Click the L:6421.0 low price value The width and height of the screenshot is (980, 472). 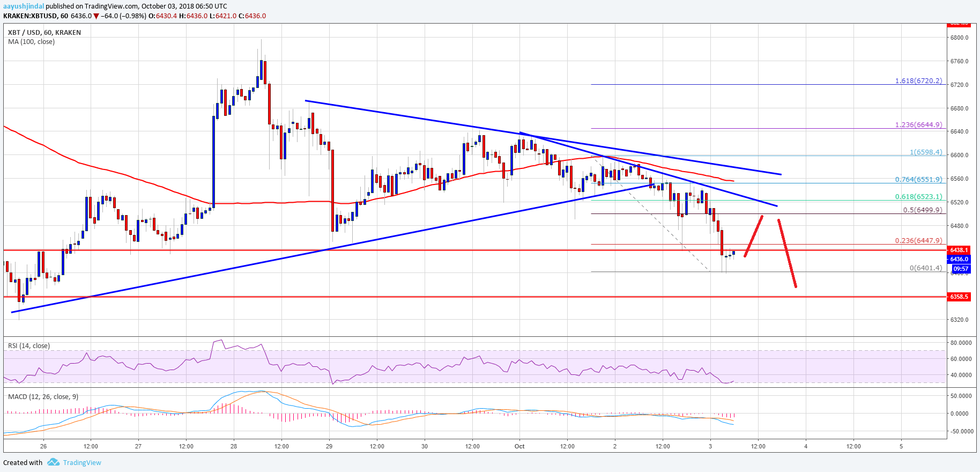click(x=222, y=16)
